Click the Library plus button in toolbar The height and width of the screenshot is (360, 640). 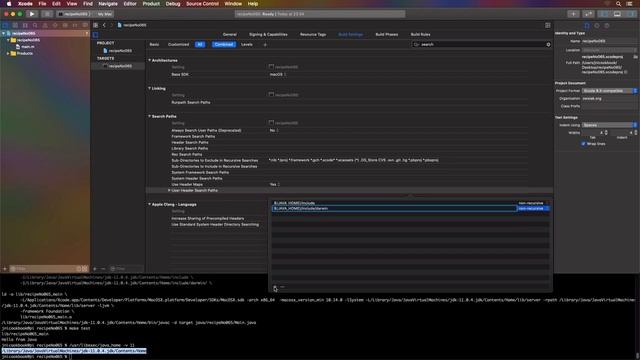pos(573,14)
